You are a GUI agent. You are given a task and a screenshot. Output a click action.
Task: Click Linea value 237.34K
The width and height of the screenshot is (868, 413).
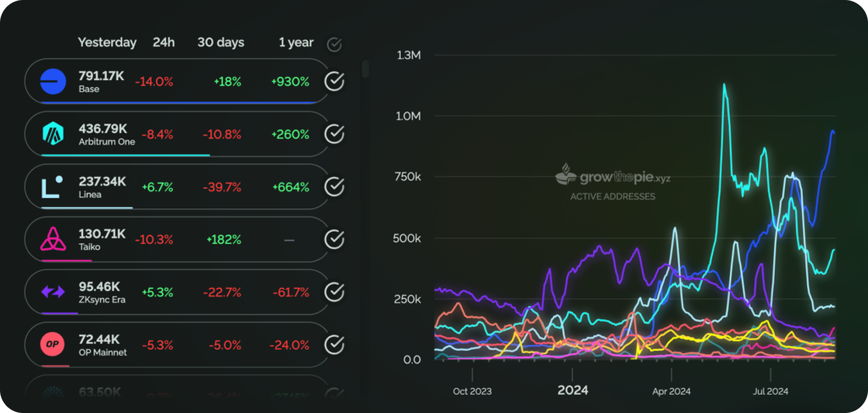(x=102, y=181)
